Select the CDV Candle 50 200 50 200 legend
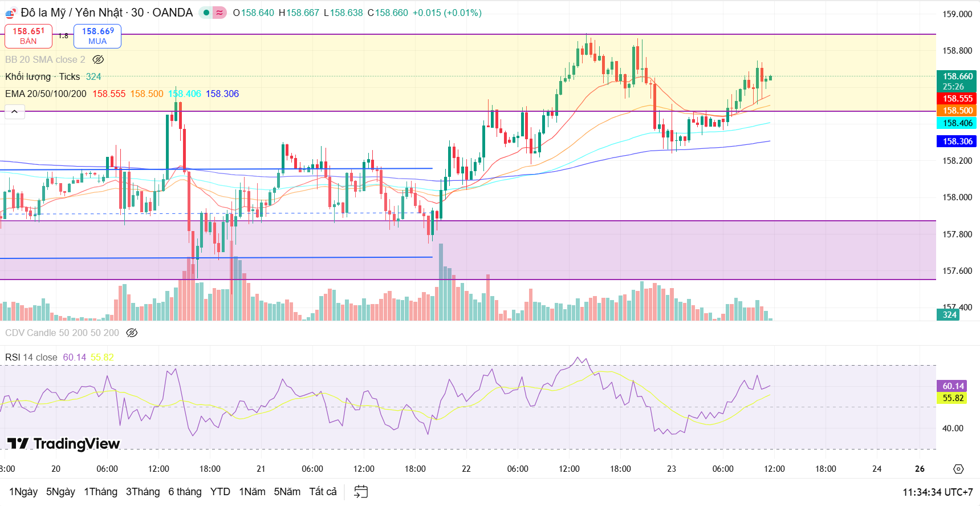980x506 pixels. point(62,333)
